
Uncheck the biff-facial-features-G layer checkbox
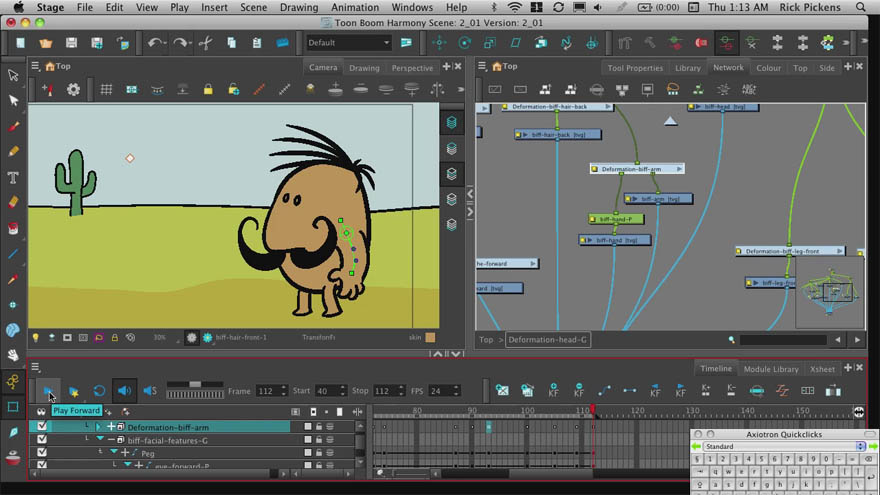pos(42,439)
